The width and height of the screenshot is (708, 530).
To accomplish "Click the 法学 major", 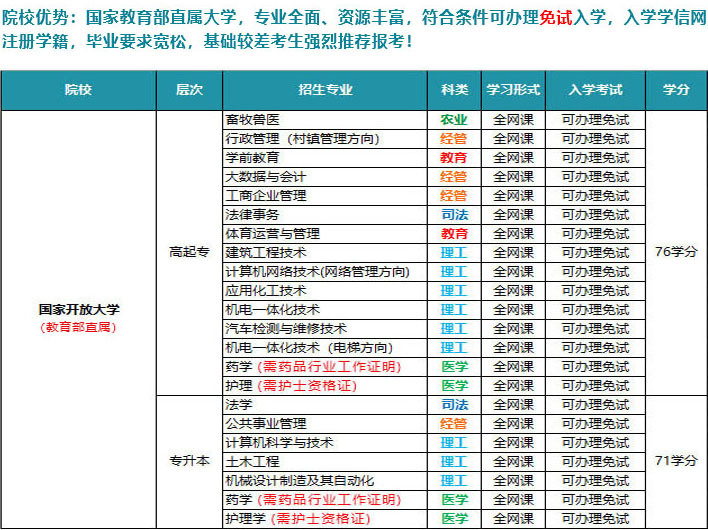I will click(x=239, y=404).
